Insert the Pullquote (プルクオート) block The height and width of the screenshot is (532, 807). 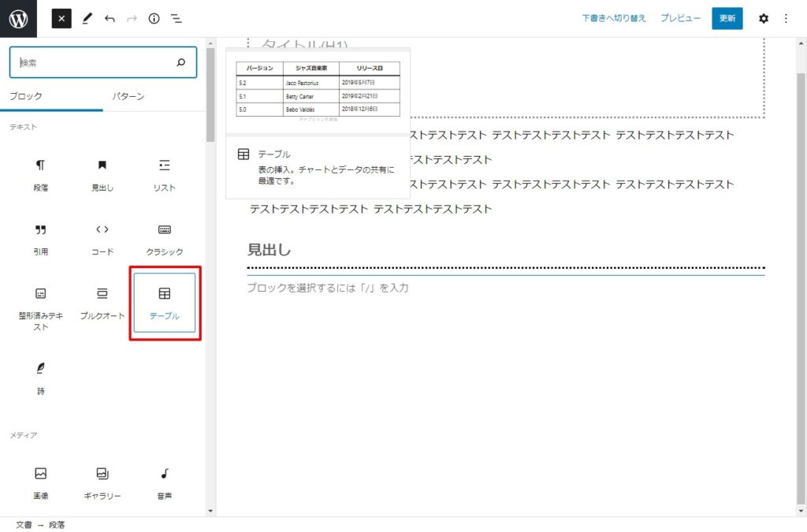[x=102, y=303]
